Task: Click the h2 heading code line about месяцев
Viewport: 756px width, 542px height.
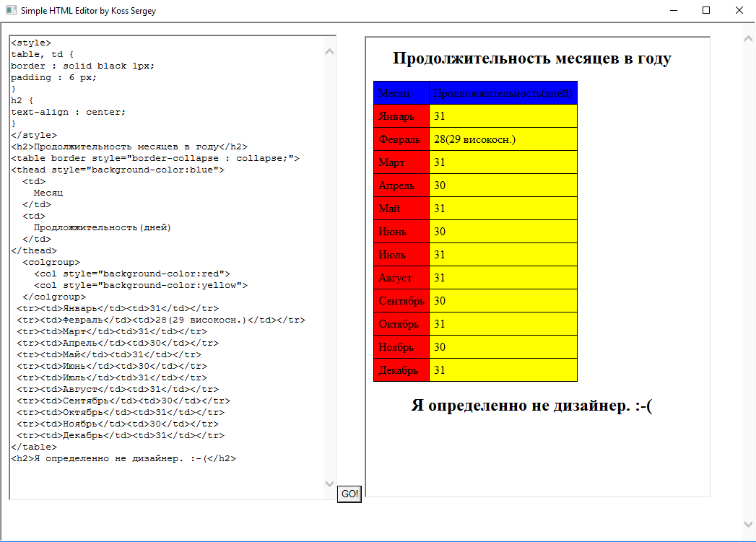Action: pyautogui.click(x=129, y=147)
